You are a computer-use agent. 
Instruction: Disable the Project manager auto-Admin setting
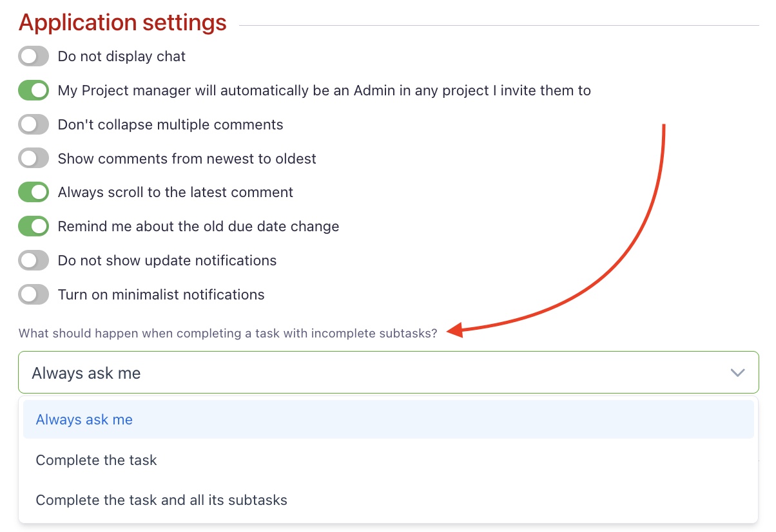pos(33,90)
